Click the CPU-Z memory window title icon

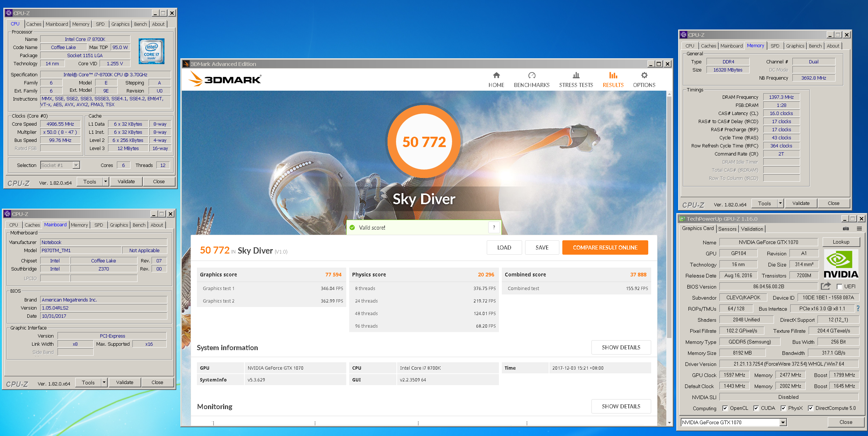coord(684,35)
